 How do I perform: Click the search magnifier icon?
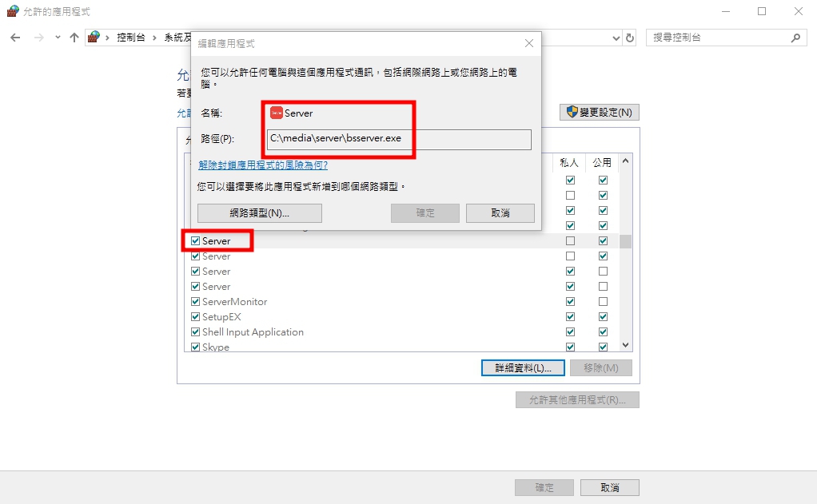point(795,38)
